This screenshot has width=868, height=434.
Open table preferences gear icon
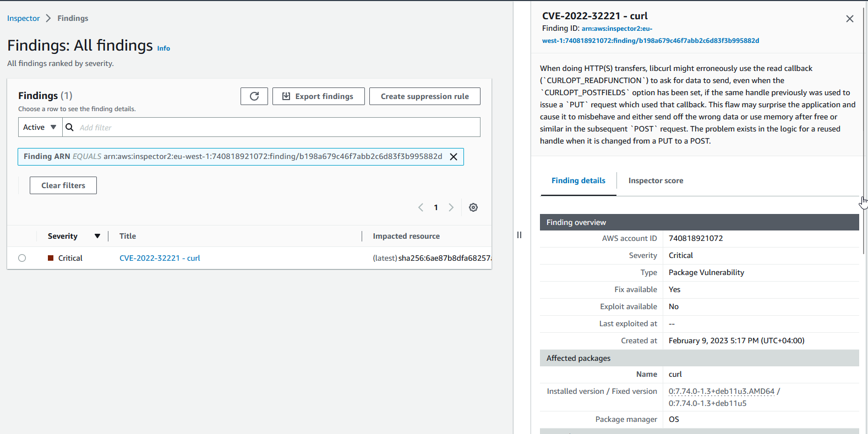point(473,207)
